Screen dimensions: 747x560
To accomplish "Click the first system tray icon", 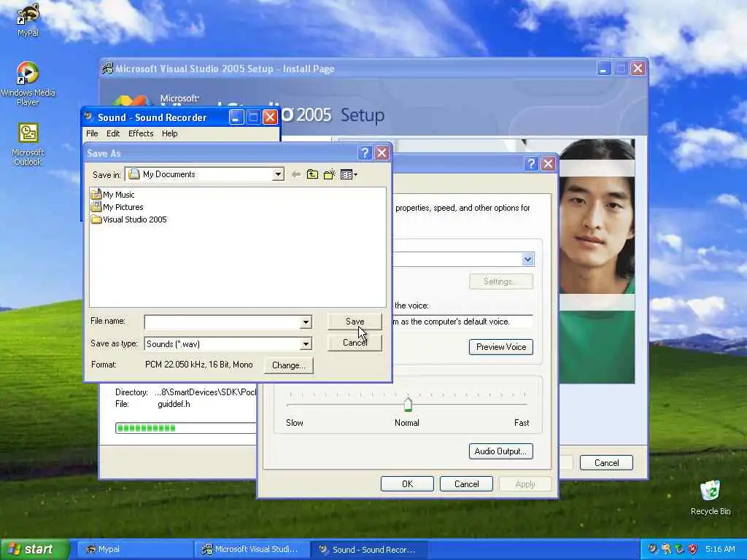I will [x=652, y=549].
